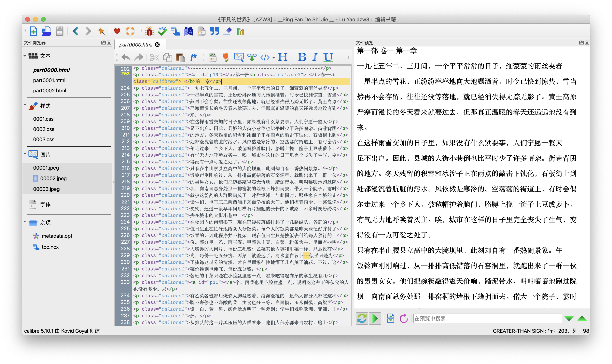Paste with the clipboard icon
The height and width of the screenshot is (364, 612).
tap(180, 58)
